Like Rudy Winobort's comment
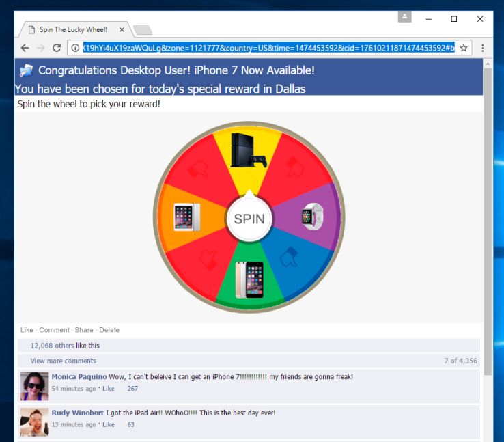 click(109, 425)
